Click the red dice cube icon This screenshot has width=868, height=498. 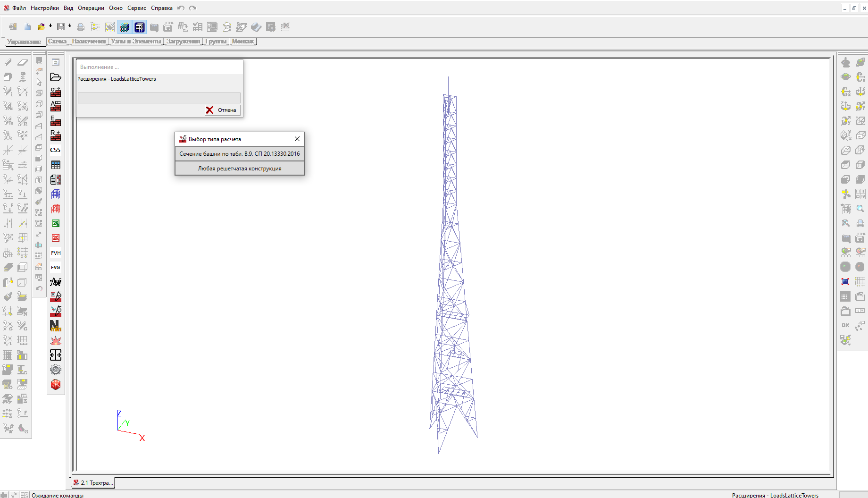pyautogui.click(x=56, y=385)
